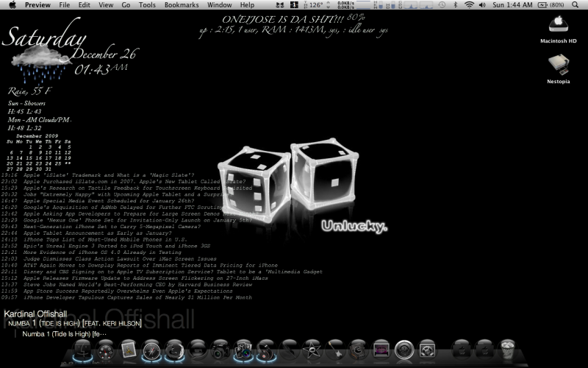The width and height of the screenshot is (588, 368).
Task: Launch iMovie star icon in dock
Action: click(312, 351)
